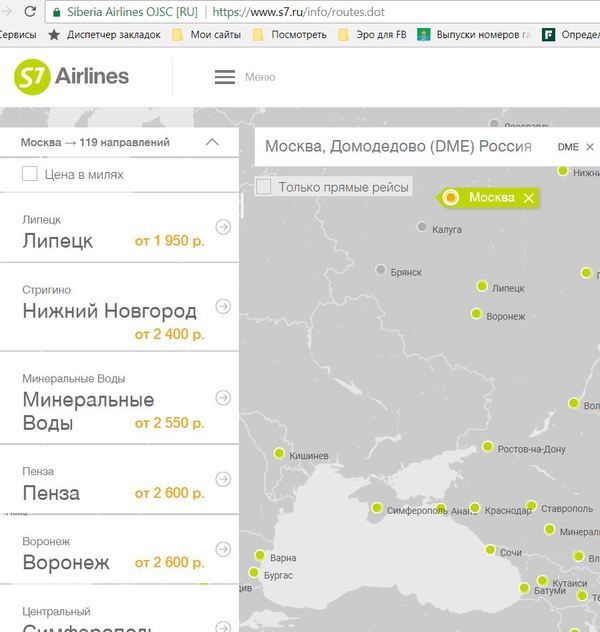Open the hamburger Меню icon
600x632 pixels.
(x=225, y=77)
